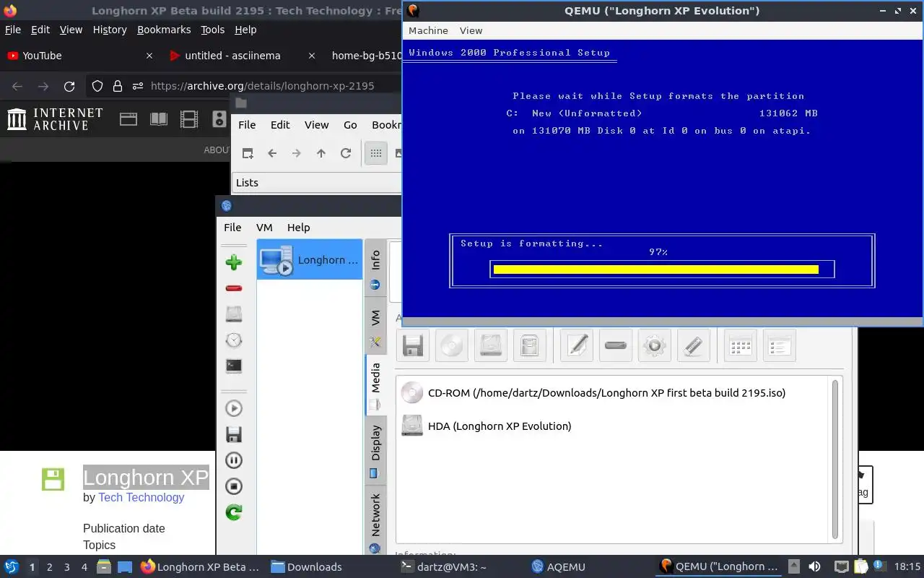Start the VM with the play icon

(x=233, y=408)
